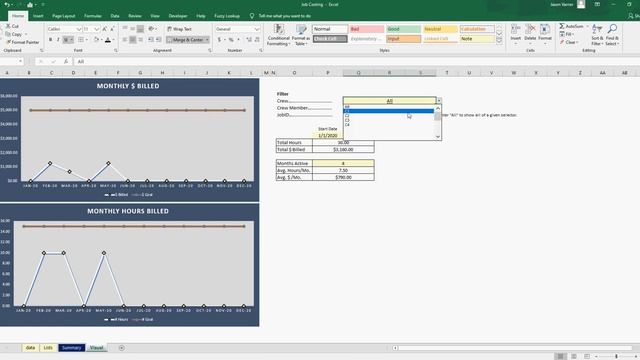Open the font name combo box

click(64, 29)
